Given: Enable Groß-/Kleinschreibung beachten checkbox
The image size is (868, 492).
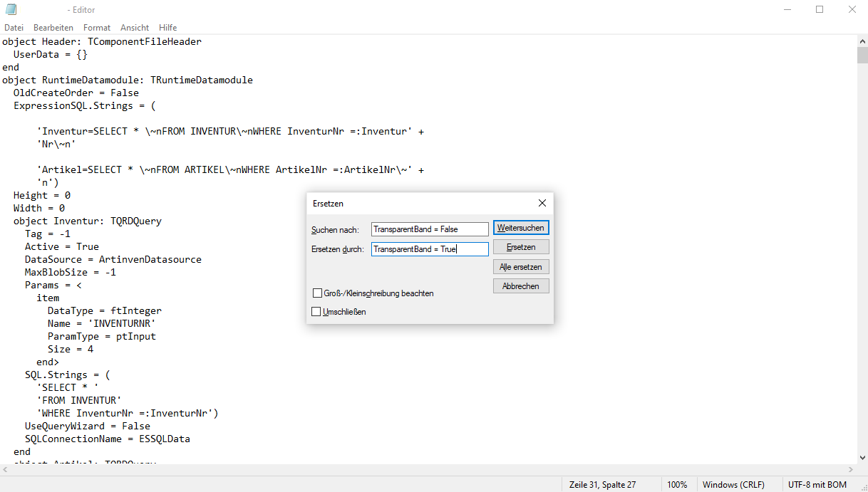Looking at the screenshot, I should [317, 293].
